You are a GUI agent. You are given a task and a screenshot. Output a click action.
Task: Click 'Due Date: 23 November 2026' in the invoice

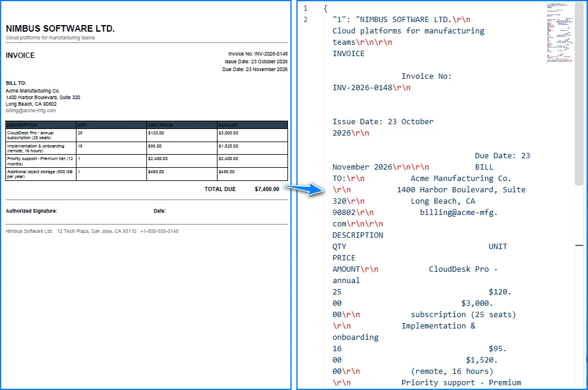coord(255,69)
